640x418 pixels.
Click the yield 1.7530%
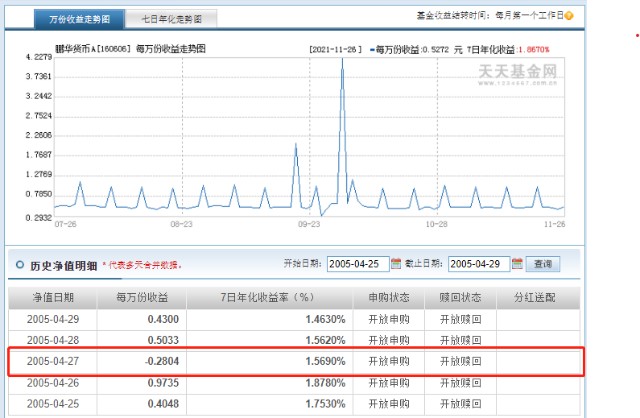click(325, 404)
